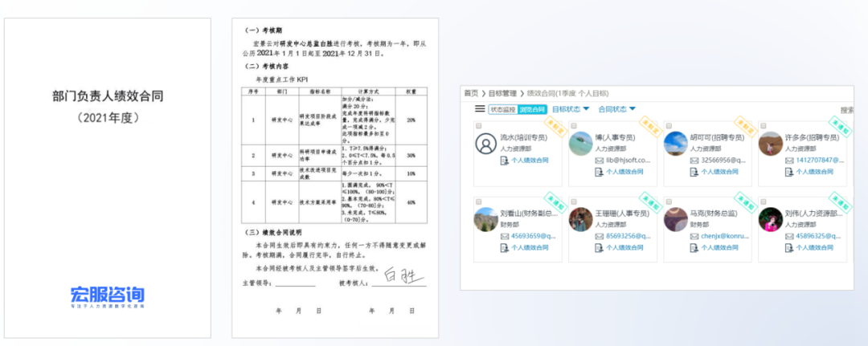Open 个人绩效合同 link for 王珊珊
Viewport: 868px width, 346px height.
pyautogui.click(x=624, y=247)
